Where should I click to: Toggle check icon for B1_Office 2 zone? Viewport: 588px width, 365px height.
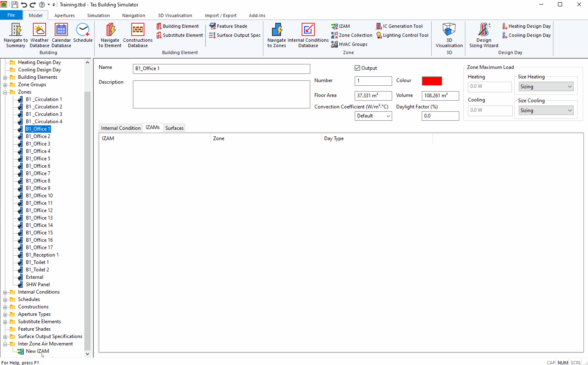click(21, 136)
